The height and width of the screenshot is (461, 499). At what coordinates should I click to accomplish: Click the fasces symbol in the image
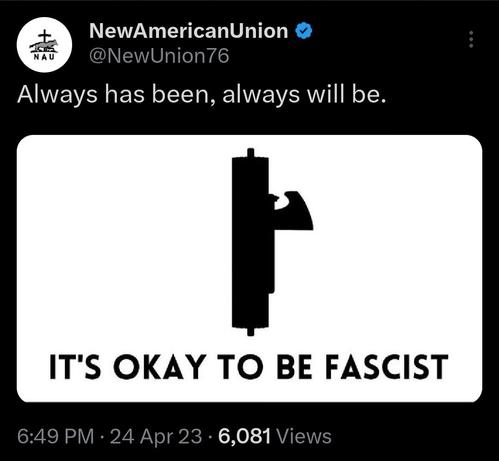pos(272,242)
